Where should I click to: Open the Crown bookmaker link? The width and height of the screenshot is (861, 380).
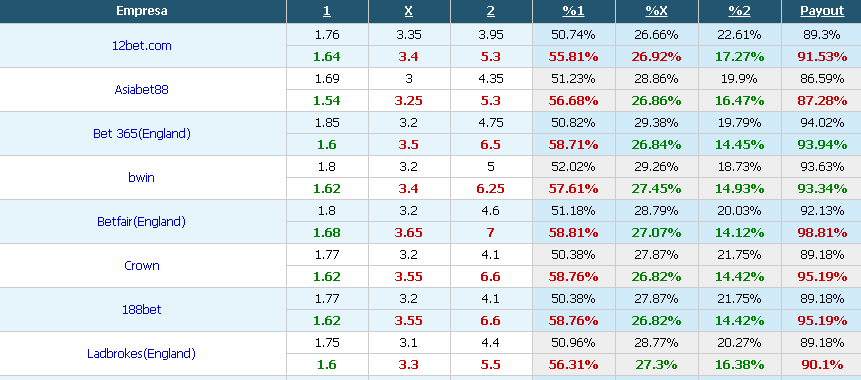click(142, 266)
